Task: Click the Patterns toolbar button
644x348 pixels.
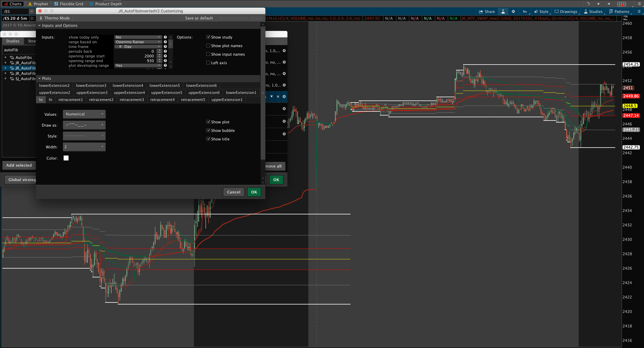Action: (x=619, y=11)
